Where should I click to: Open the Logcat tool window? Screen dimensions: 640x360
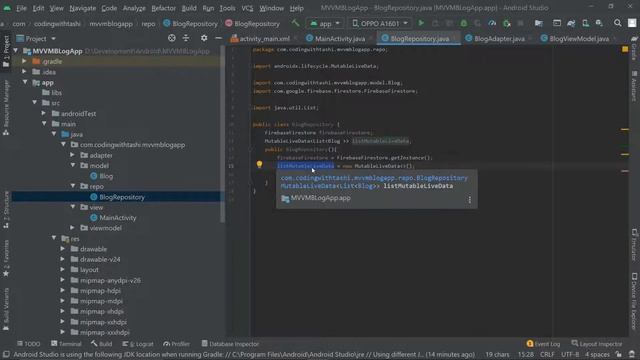coord(138,344)
